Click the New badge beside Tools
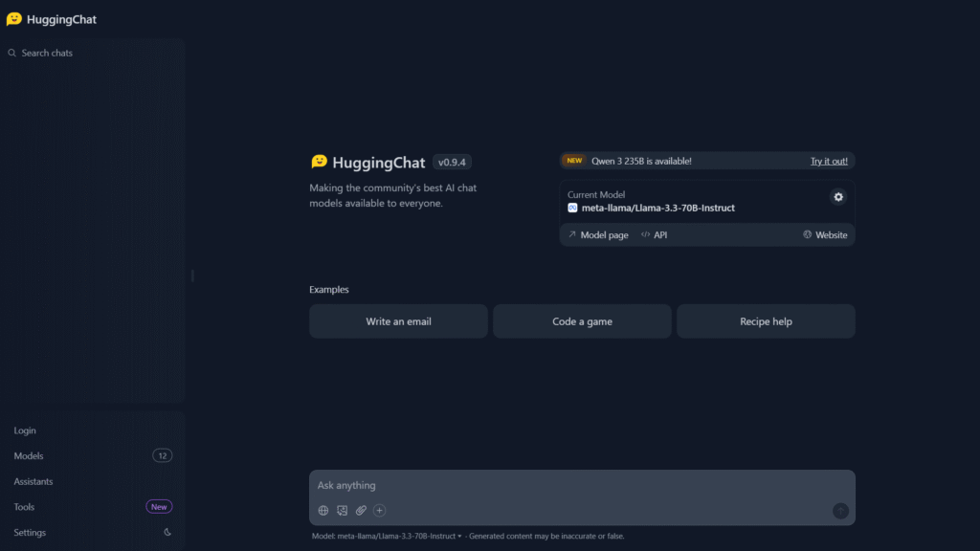 coord(159,507)
